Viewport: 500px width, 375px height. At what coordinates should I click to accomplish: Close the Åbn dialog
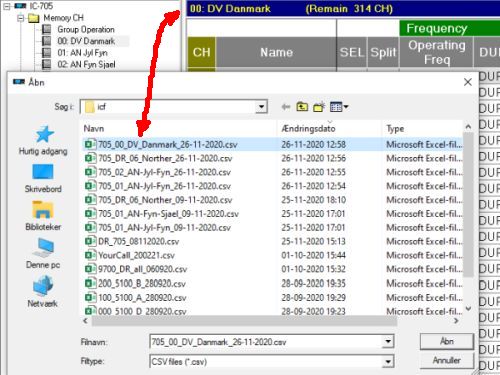click(x=468, y=82)
